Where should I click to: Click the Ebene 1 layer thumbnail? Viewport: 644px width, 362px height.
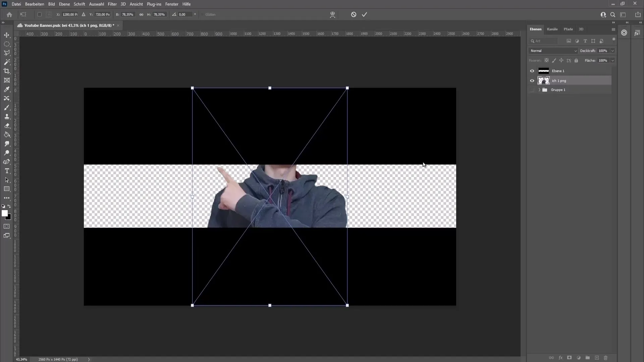click(543, 71)
